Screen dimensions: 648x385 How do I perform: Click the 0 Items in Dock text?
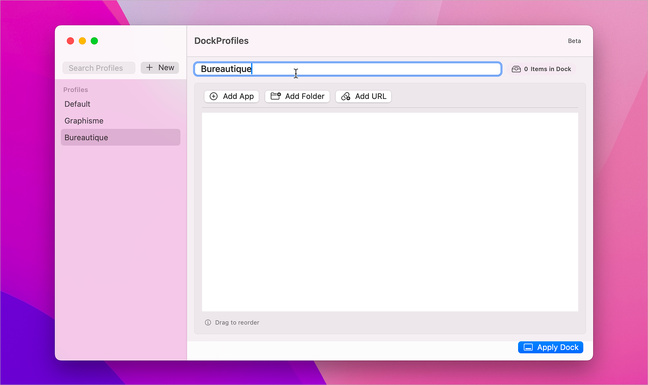pyautogui.click(x=548, y=69)
